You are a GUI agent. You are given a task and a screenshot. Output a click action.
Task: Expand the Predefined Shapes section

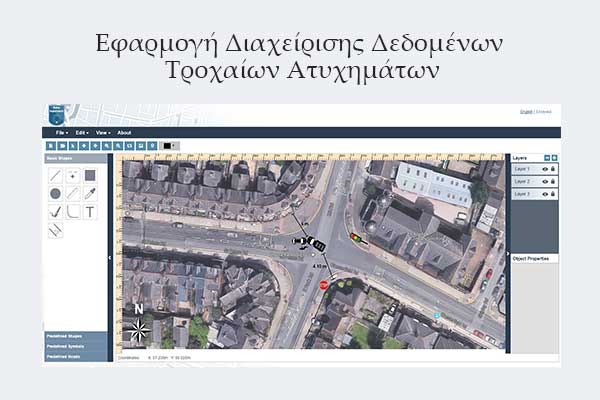point(76,336)
